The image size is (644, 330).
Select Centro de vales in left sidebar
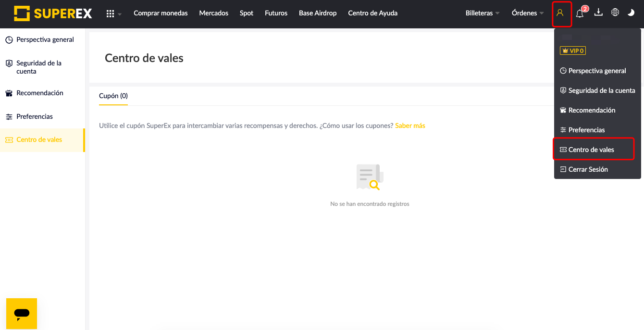(x=42, y=140)
